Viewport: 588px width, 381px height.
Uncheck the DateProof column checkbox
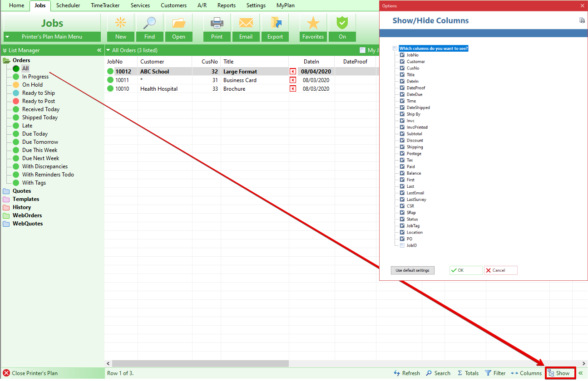pyautogui.click(x=402, y=88)
